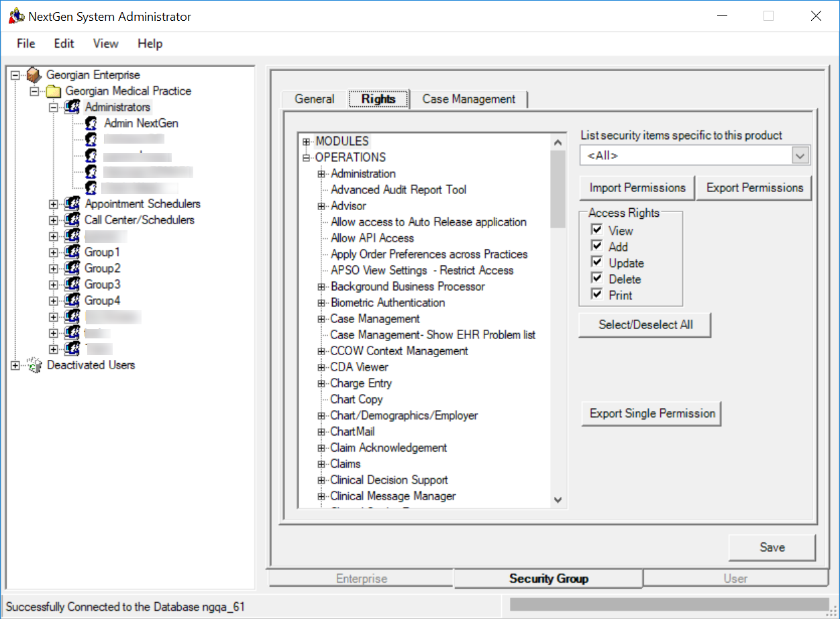Select Apply Order Preferences across Practices
The width and height of the screenshot is (840, 619).
pyautogui.click(x=429, y=254)
